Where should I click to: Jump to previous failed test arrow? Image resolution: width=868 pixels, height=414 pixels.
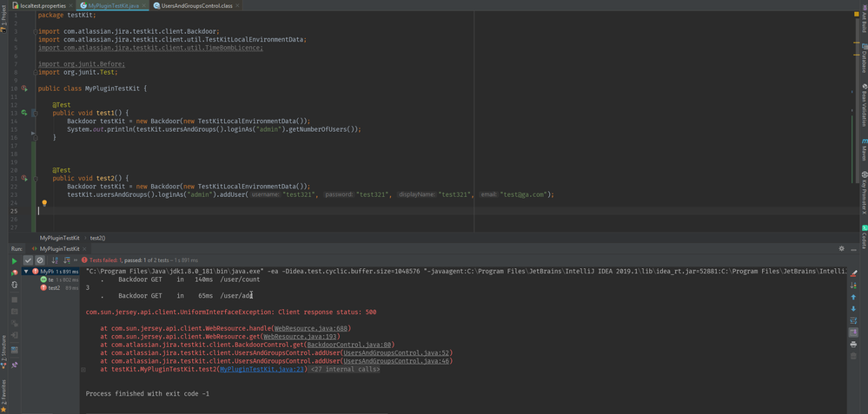[853, 297]
